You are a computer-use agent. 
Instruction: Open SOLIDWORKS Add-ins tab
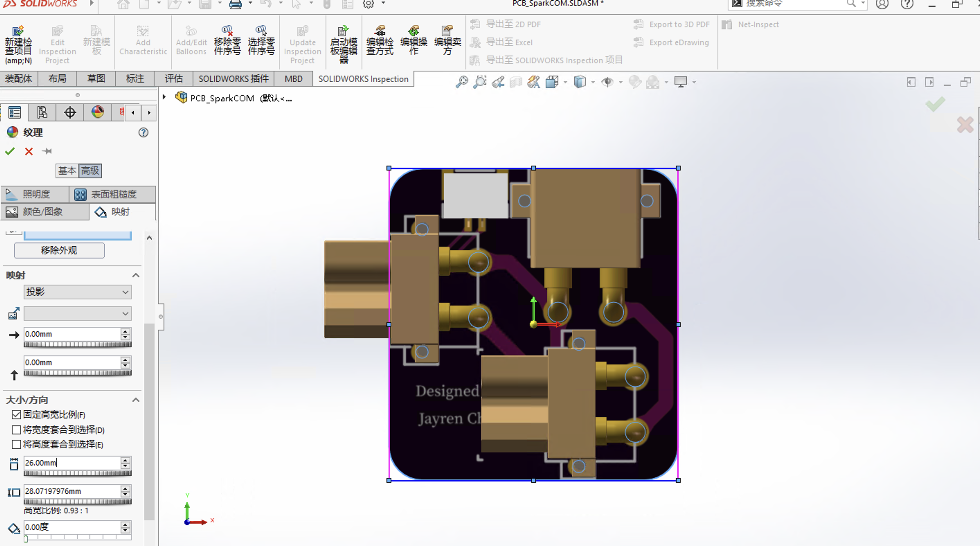coord(234,79)
